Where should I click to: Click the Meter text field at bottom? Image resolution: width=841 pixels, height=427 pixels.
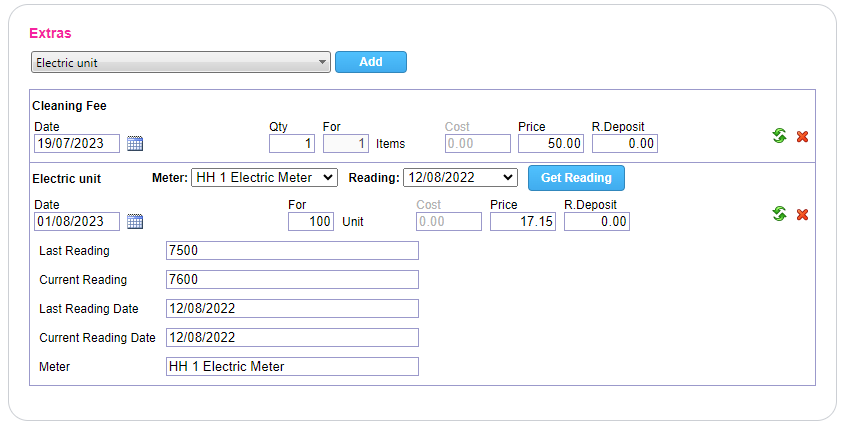[292, 366]
